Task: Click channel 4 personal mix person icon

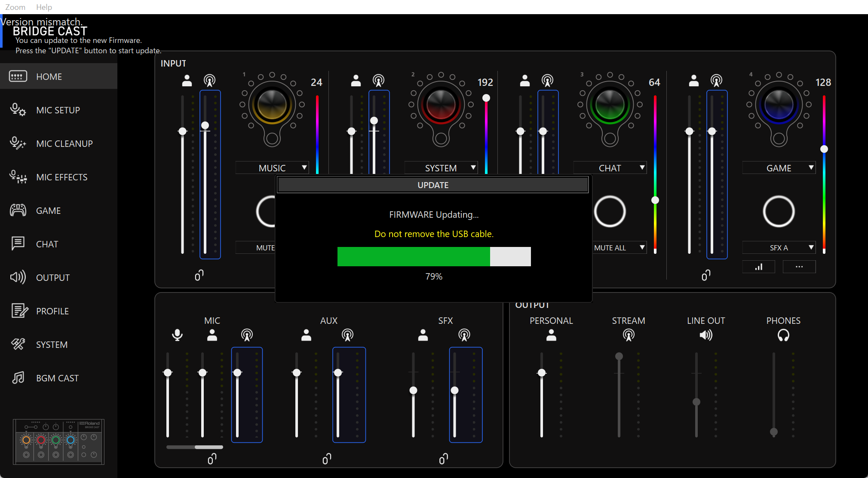Action: pyautogui.click(x=694, y=80)
